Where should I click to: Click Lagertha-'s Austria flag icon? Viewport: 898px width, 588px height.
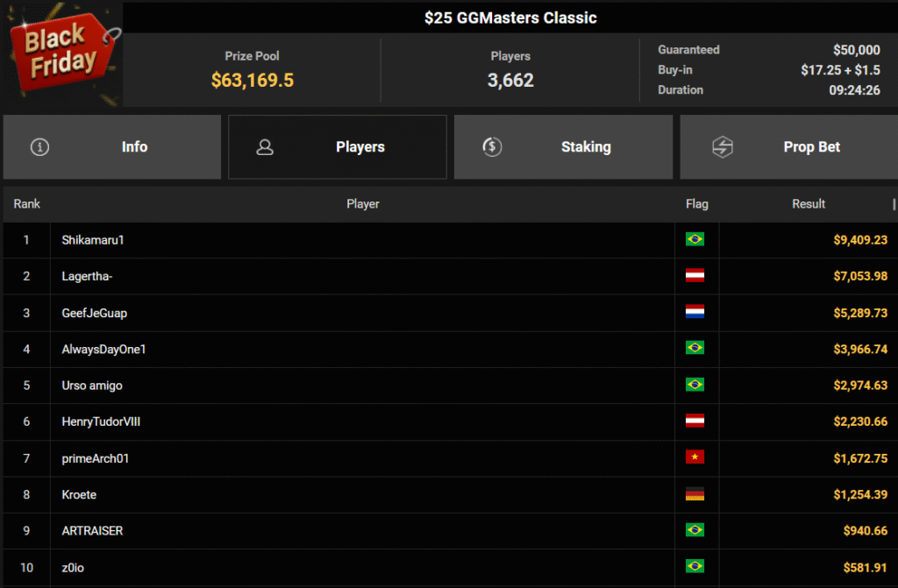[x=695, y=276]
